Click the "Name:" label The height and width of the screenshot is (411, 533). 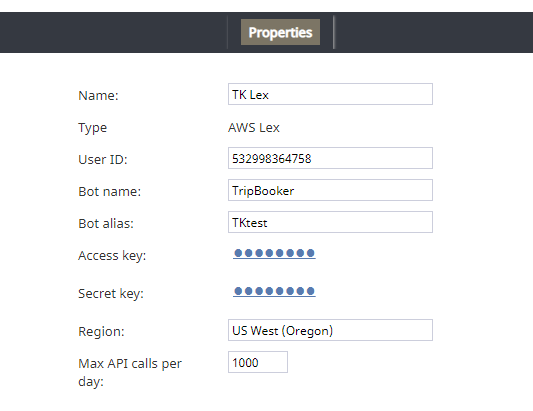click(x=98, y=96)
